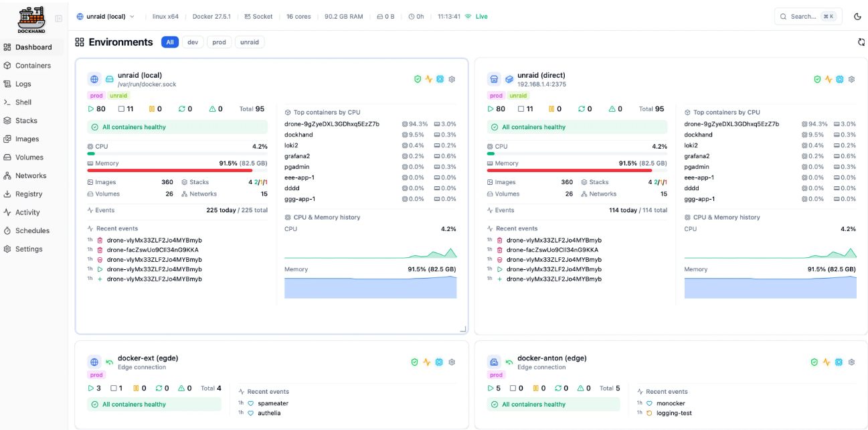Click drone-9gZyeDXL3GDhxq5EzZ7b in unraid (local) top containers
This screenshot has width=868, height=430.
tap(332, 124)
